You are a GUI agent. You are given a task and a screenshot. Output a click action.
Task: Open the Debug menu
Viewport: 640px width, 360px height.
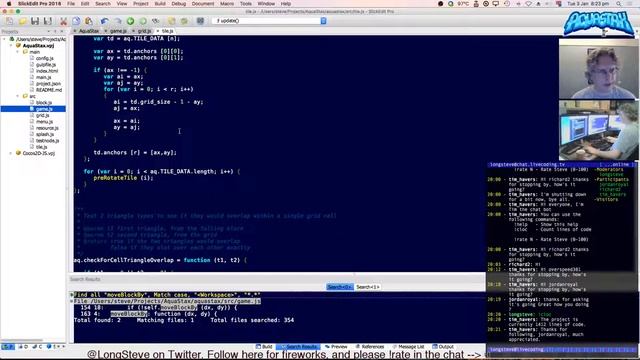[x=179, y=4]
